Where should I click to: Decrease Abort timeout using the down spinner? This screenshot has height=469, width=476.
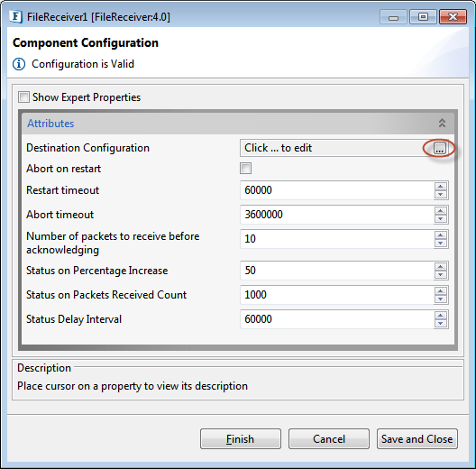(x=441, y=218)
